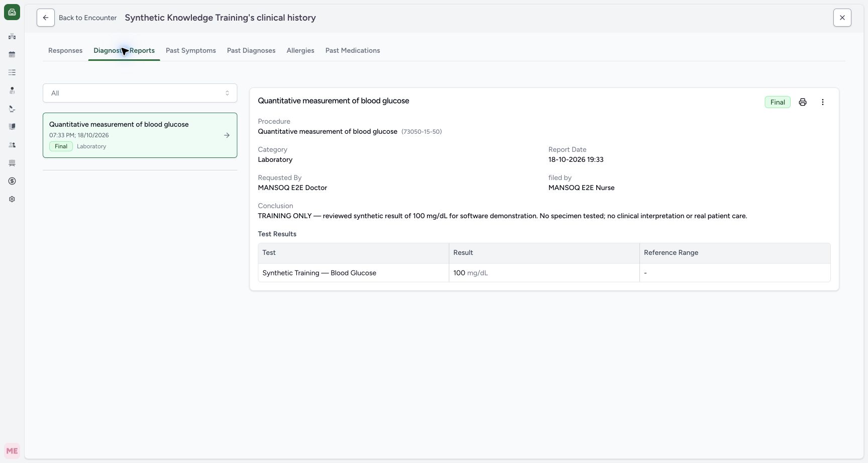Click Back to Encounter link
Image resolution: width=868 pixels, height=463 pixels.
[88, 18]
